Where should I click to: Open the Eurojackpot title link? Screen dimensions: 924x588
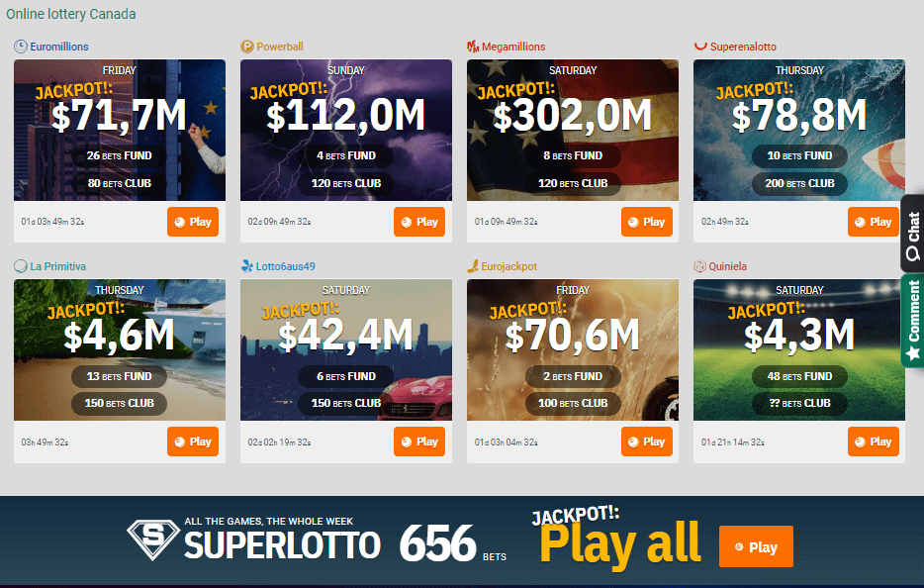[x=509, y=266]
